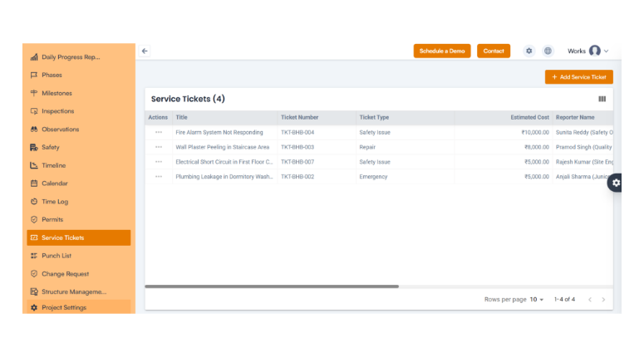Viewport: 644px width, 362px height.
Task: Open the floating side settings gear tab
Action: (616, 183)
